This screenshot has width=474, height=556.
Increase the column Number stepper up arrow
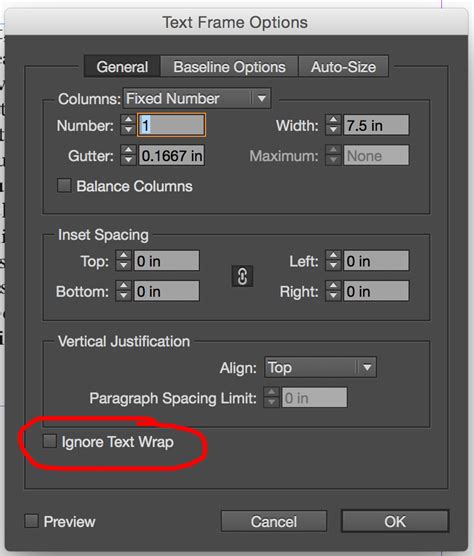tap(128, 120)
